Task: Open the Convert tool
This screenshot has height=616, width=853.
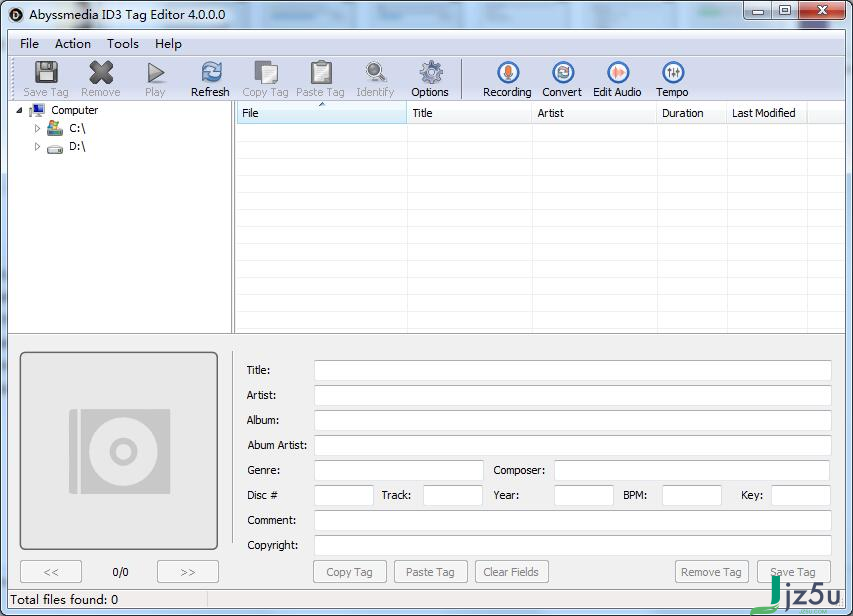Action: point(563,72)
